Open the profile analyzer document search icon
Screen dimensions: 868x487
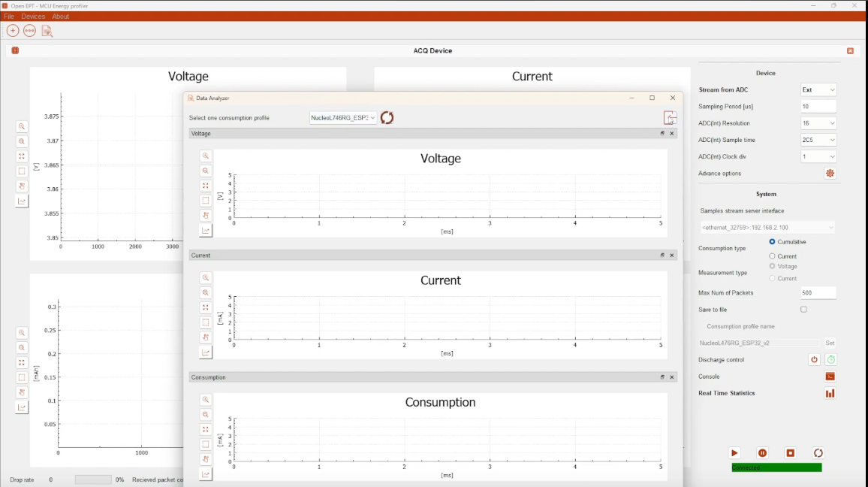(x=47, y=30)
